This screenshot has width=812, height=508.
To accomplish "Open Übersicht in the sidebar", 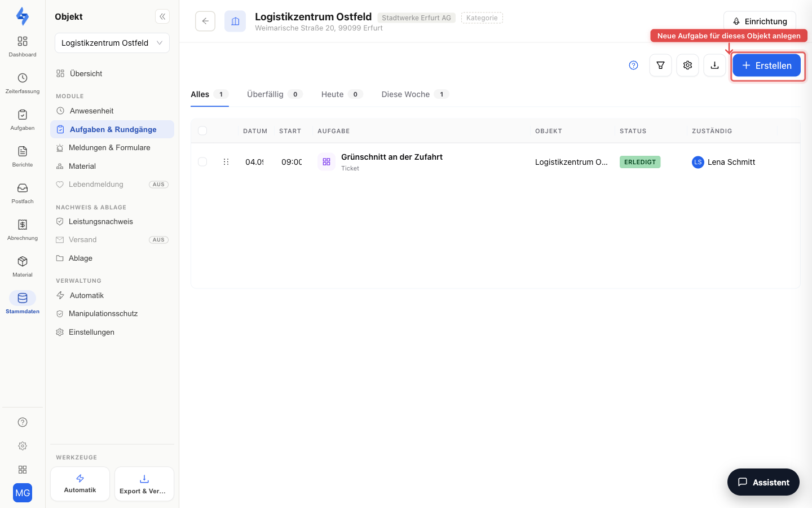I will click(x=112, y=73).
